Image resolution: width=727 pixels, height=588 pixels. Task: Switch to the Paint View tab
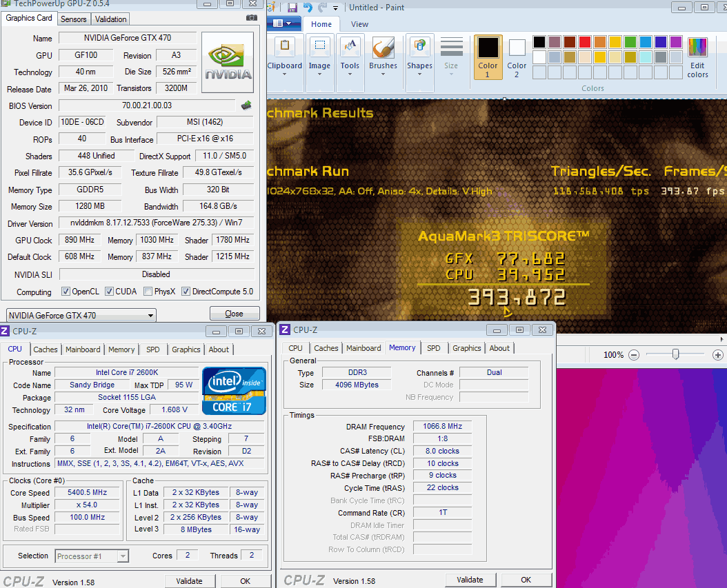[x=359, y=24]
